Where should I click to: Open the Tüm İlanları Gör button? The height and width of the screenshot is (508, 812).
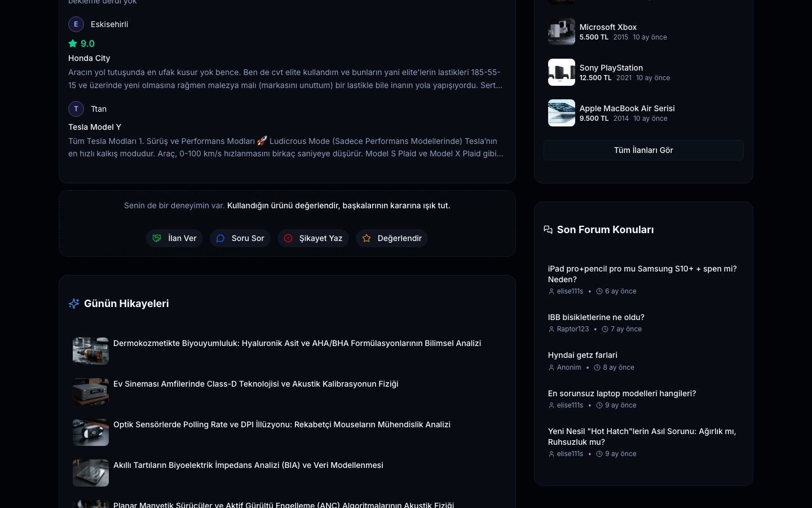pos(643,150)
